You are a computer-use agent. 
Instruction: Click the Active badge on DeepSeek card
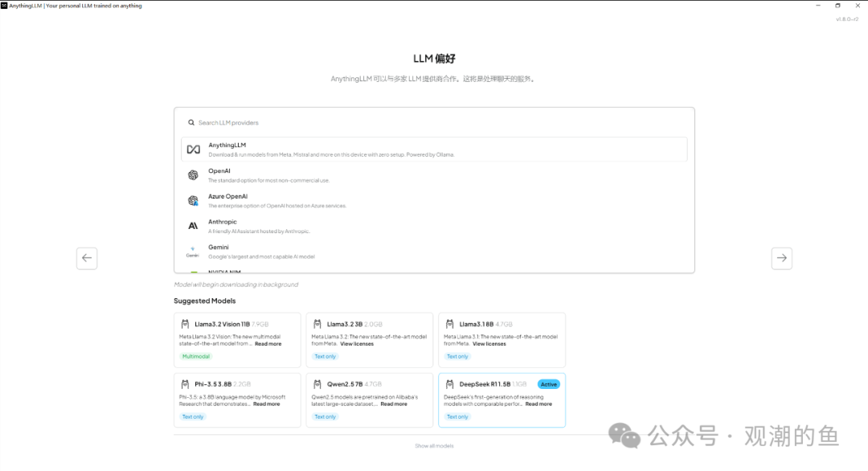(549, 384)
